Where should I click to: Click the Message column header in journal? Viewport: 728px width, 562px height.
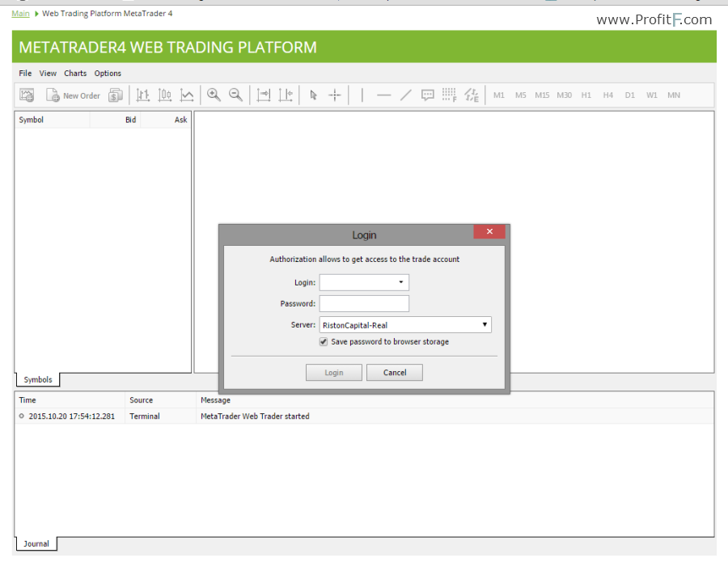[x=455, y=400]
